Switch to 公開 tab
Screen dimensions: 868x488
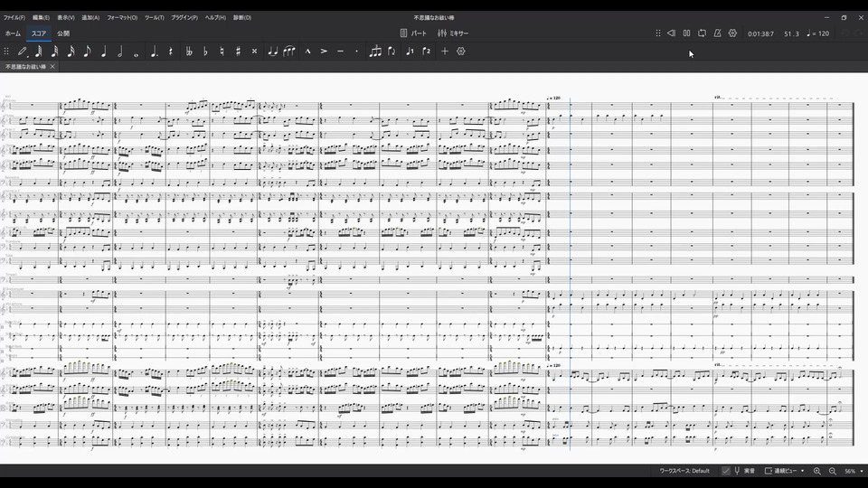pyautogui.click(x=63, y=33)
